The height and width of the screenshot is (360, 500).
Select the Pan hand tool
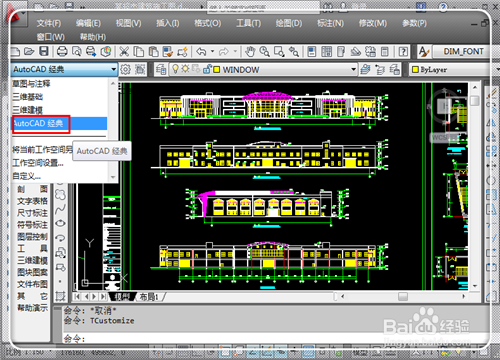click(x=250, y=52)
